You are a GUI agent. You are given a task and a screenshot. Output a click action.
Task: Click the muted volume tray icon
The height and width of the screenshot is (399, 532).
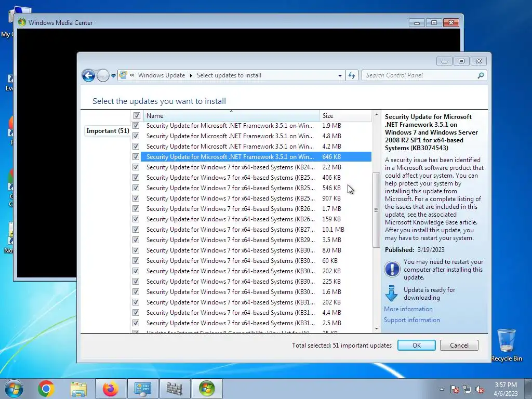point(480,390)
